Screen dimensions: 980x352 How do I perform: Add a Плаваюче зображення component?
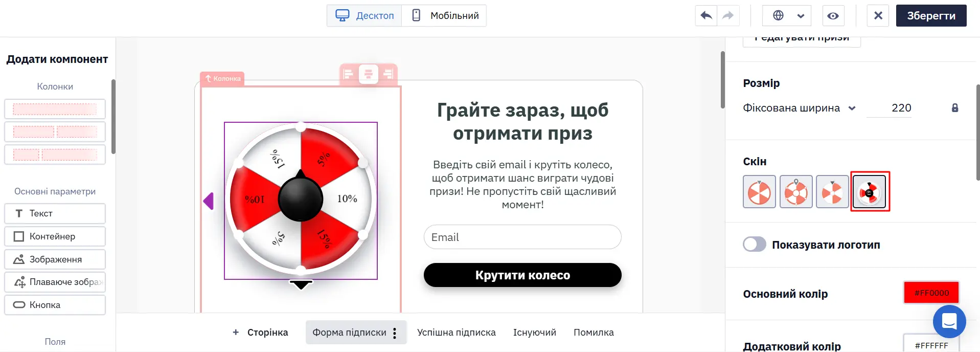point(55,282)
